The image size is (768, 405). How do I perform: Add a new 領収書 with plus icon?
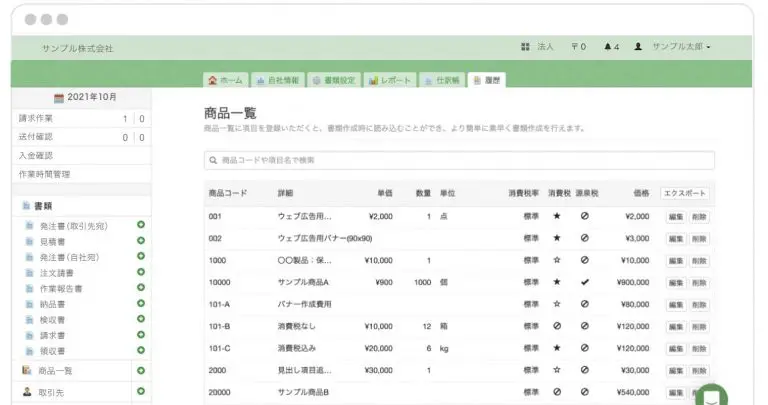pyautogui.click(x=141, y=350)
